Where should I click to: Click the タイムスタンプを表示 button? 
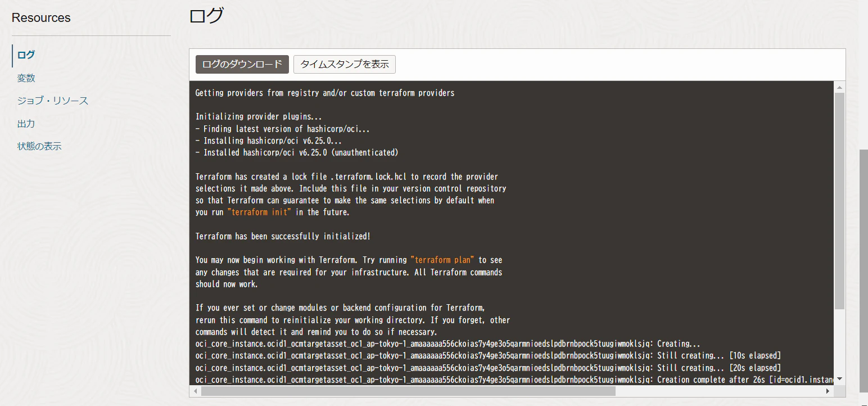click(345, 64)
